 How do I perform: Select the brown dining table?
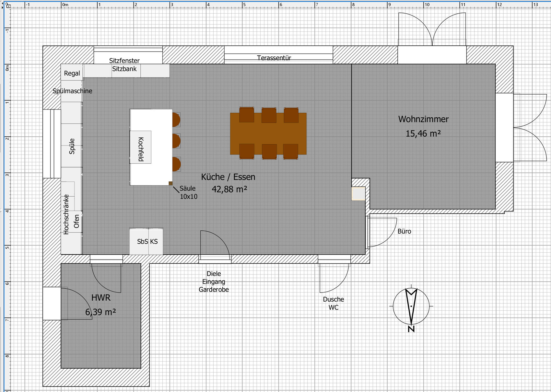tap(268, 134)
